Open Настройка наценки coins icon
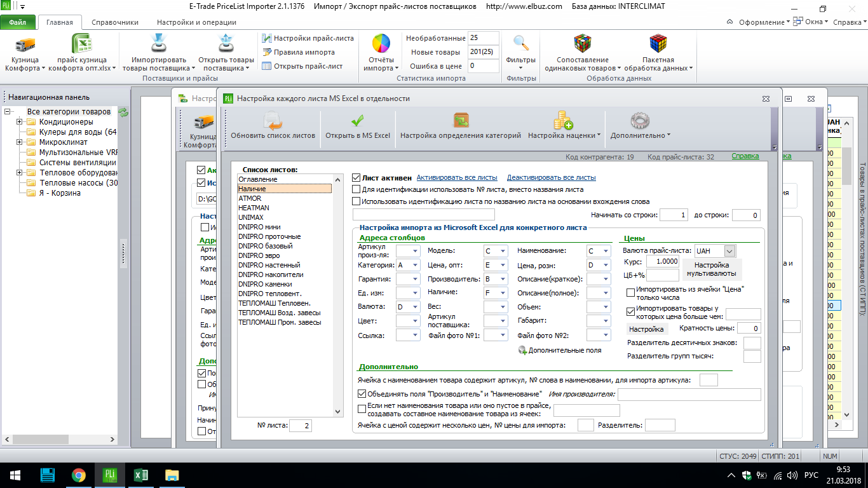 [563, 121]
